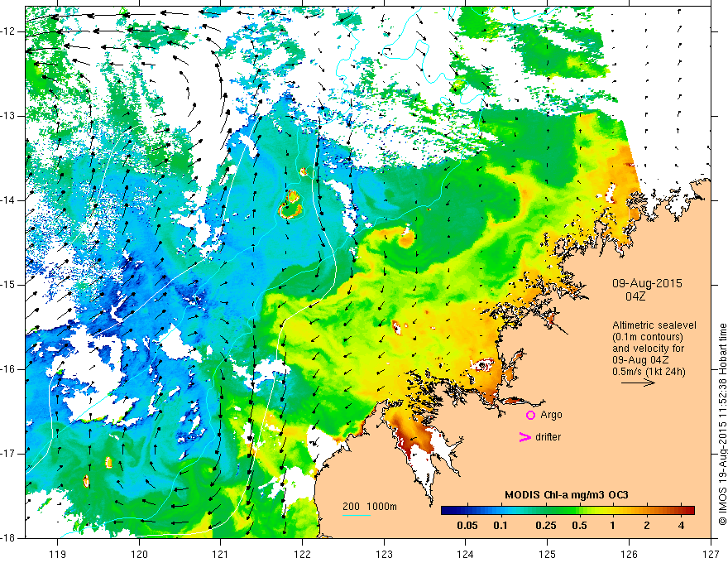Click the colorbar tick label '0.1'
The width and height of the screenshot is (728, 563).
point(500,526)
